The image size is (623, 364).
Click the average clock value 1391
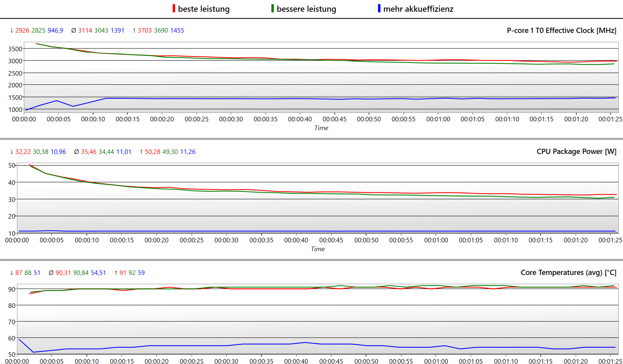[x=117, y=30]
